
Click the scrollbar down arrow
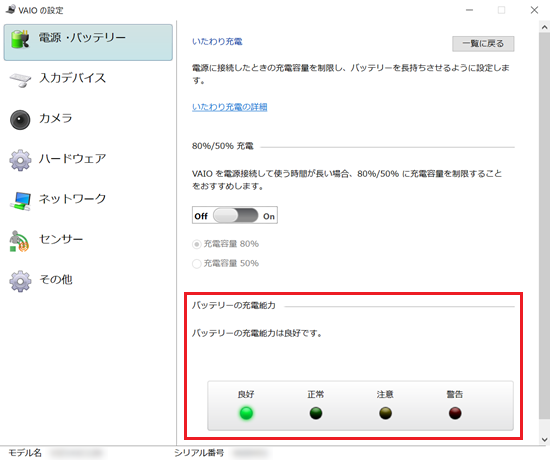coord(544,439)
